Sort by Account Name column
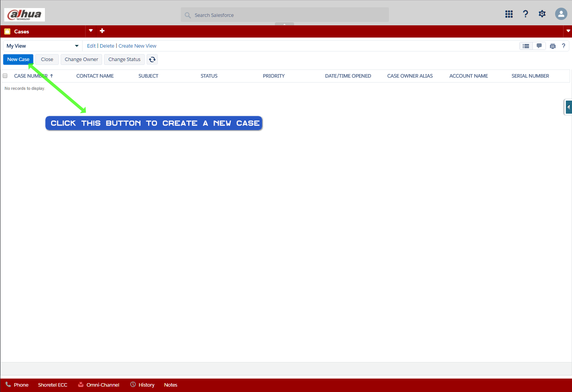The image size is (572, 392). (469, 76)
